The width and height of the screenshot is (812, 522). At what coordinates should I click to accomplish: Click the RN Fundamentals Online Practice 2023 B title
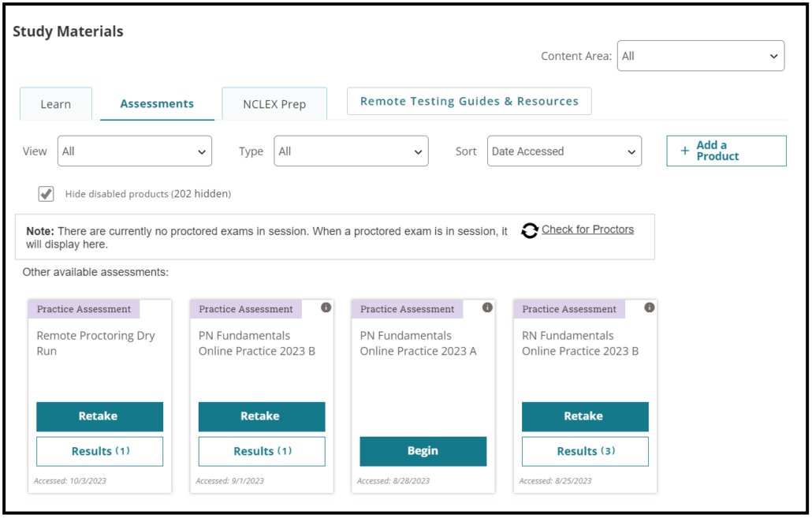click(580, 343)
